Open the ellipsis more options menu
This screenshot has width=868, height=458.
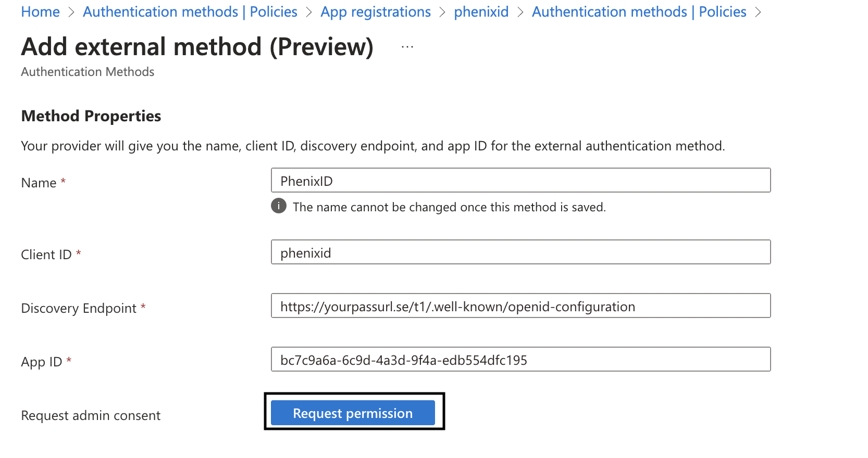click(407, 47)
